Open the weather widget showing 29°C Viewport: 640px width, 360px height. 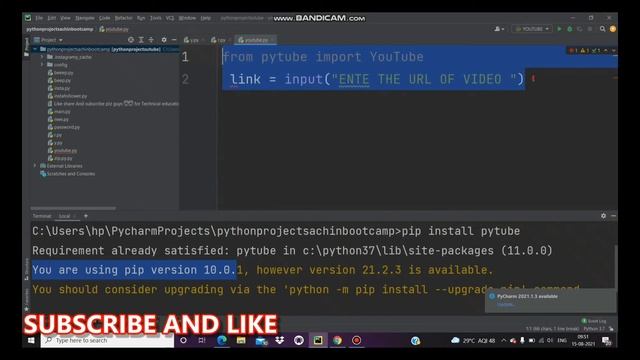pyautogui.click(x=473, y=340)
